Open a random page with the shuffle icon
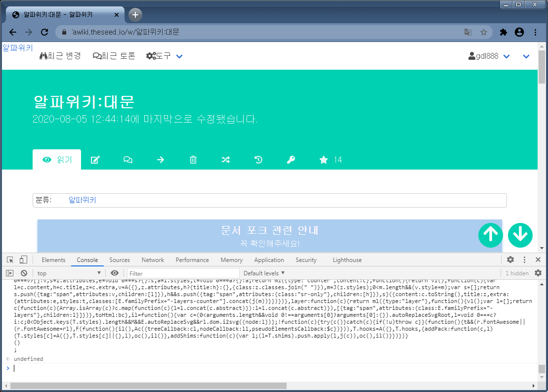548x392 pixels. (x=225, y=160)
